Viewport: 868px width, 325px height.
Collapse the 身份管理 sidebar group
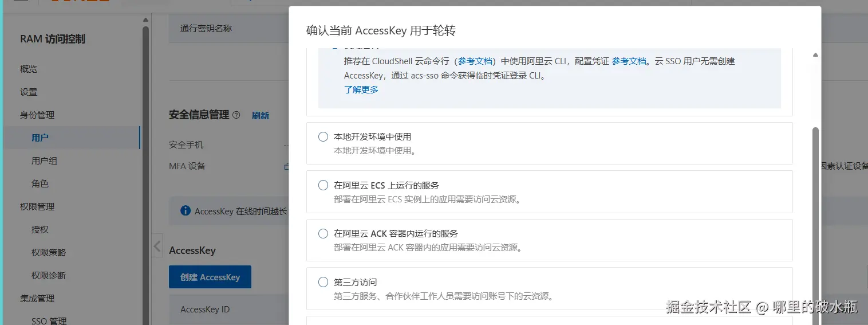(37, 115)
